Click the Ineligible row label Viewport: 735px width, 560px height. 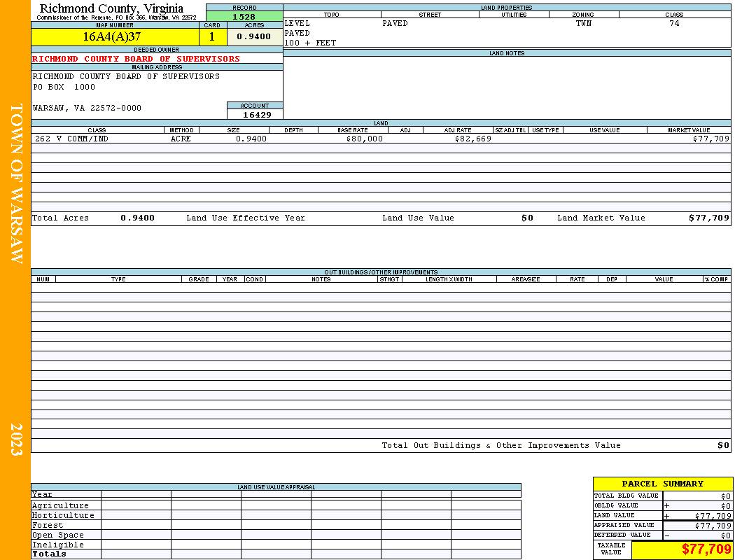pyautogui.click(x=57, y=545)
